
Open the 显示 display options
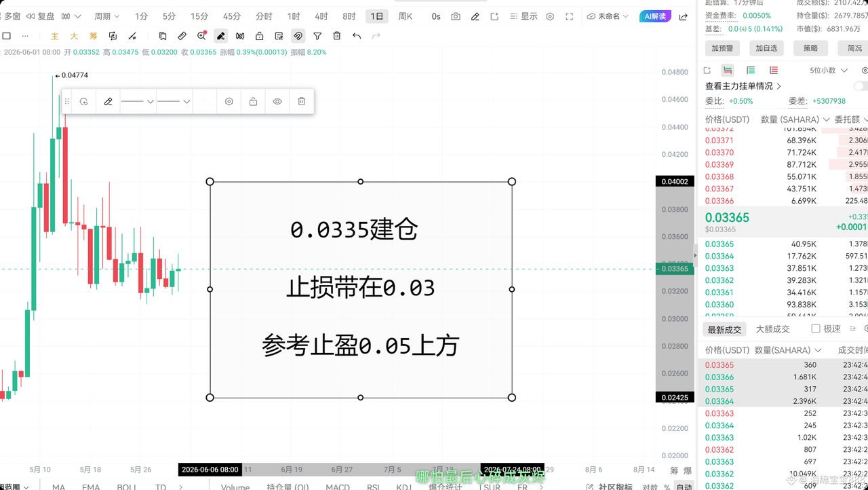[523, 16]
